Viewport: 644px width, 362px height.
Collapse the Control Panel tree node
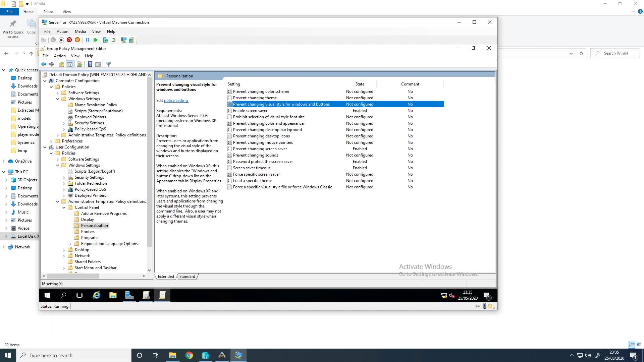[64, 207]
